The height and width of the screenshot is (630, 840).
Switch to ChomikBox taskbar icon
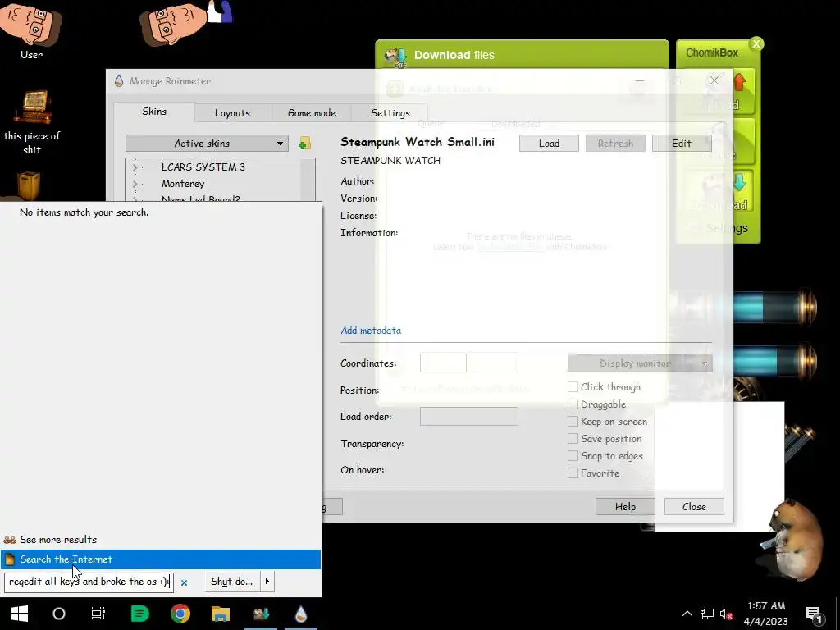tap(261, 614)
